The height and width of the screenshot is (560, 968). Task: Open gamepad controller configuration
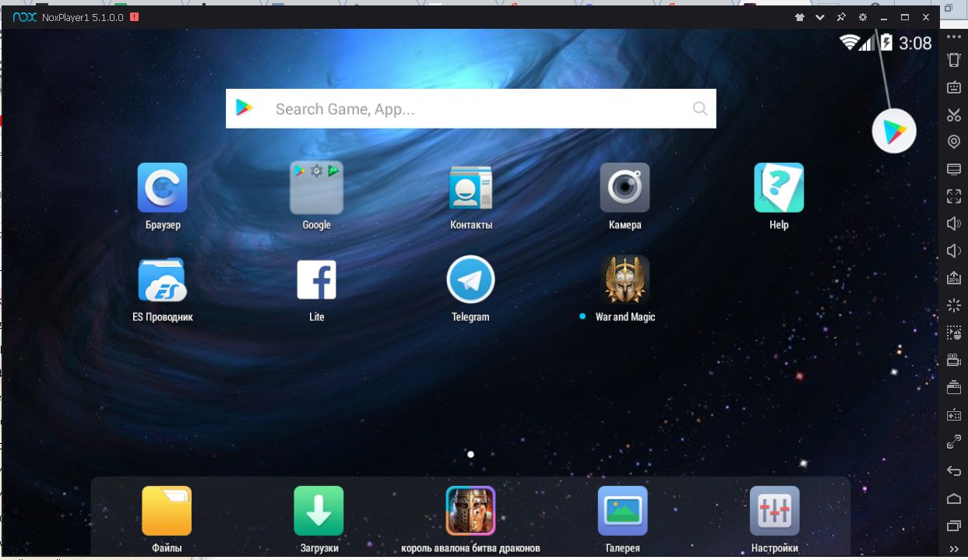953,414
